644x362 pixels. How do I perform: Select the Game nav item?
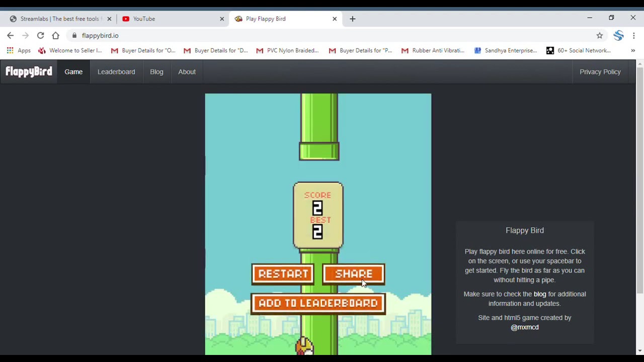click(x=73, y=72)
